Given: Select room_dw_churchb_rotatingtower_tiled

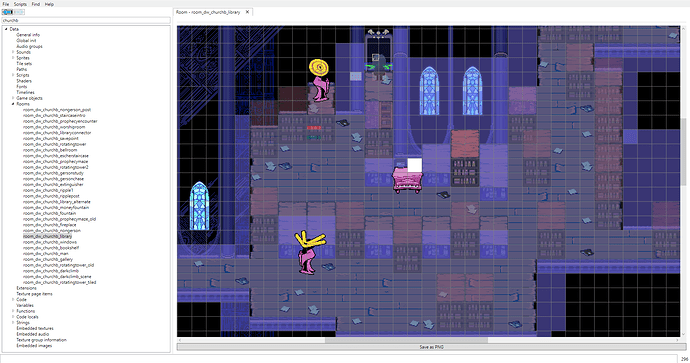Looking at the screenshot, I should (59, 282).
